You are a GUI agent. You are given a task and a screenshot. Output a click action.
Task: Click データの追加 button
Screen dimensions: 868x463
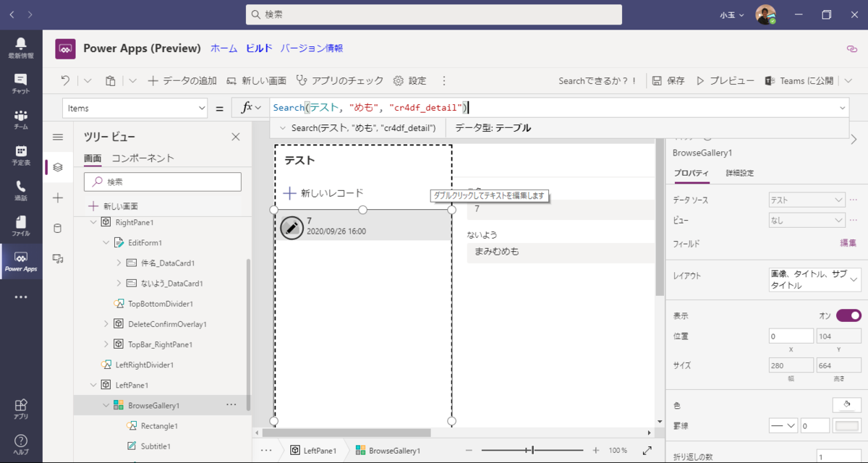click(182, 80)
